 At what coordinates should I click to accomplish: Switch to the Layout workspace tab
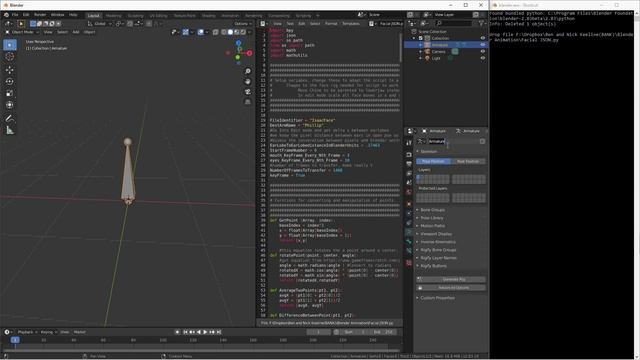pyautogui.click(x=93, y=16)
